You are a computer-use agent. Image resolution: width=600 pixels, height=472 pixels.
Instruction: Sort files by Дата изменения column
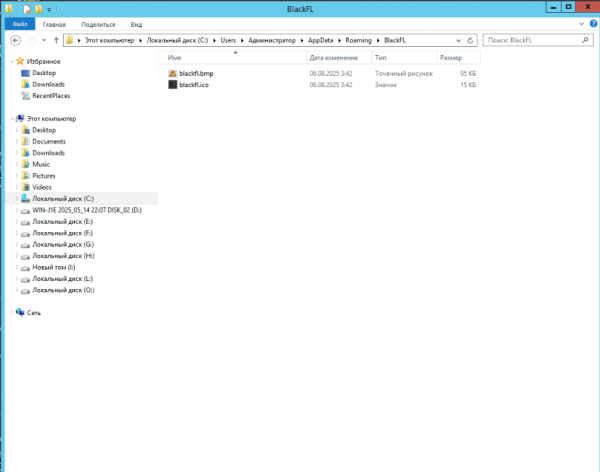(333, 59)
